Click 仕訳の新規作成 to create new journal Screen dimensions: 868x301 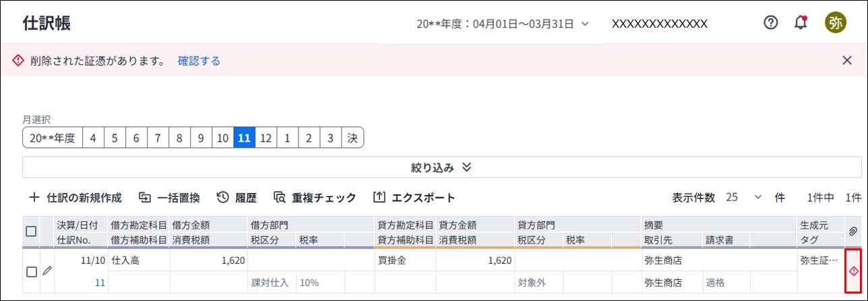click(x=75, y=198)
